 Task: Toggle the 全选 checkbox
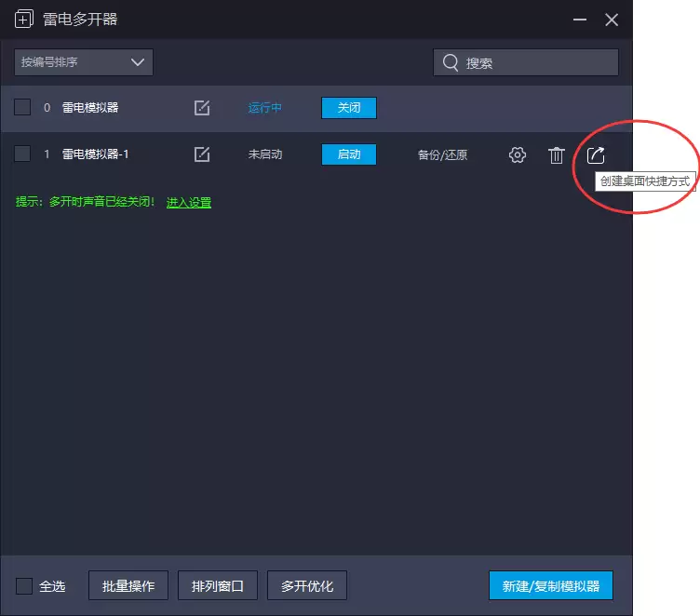[24, 586]
